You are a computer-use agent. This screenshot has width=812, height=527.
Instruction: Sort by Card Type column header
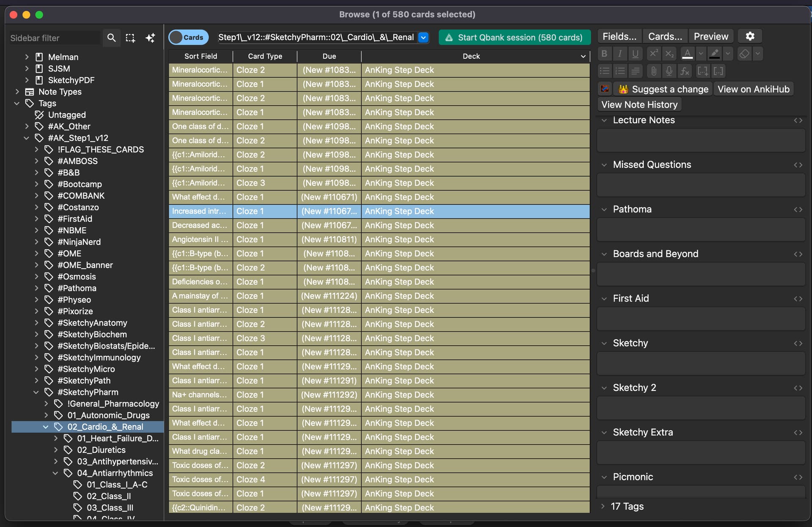point(265,56)
